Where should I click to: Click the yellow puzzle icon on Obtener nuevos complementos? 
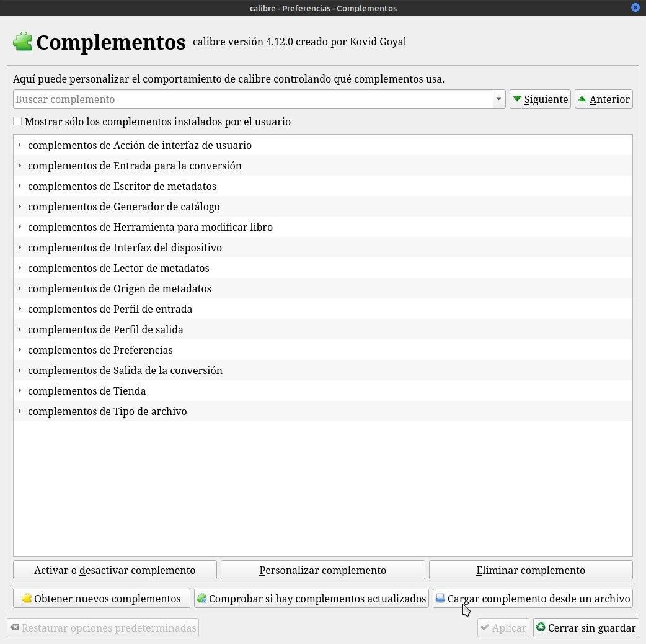pos(27,598)
